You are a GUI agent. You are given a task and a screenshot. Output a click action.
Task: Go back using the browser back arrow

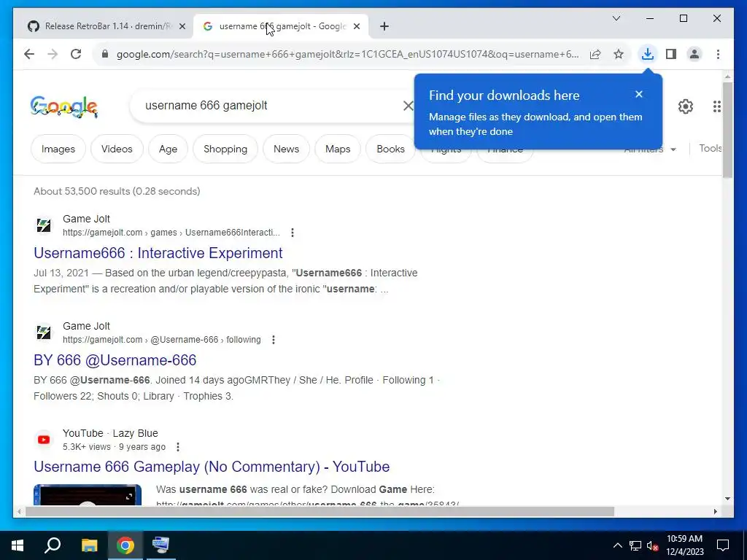point(29,54)
